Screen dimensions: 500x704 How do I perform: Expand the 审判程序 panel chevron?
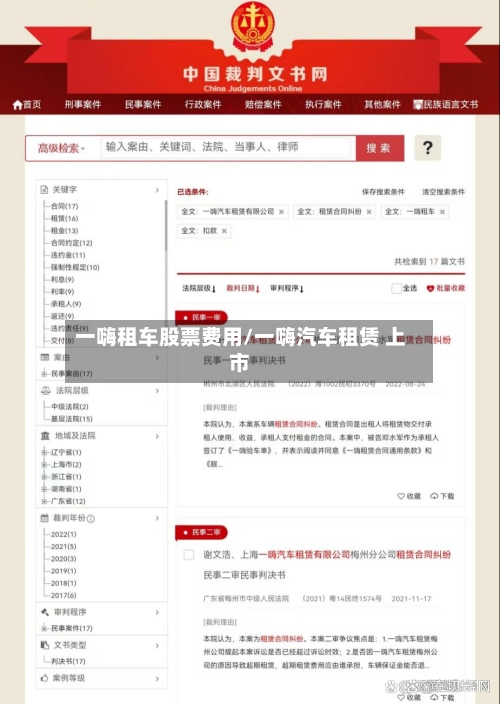pyautogui.click(x=157, y=612)
